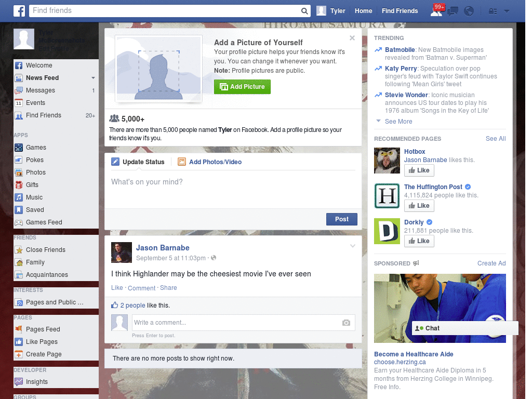This screenshot has height=399, width=532.
Task: Click the Close Friends star icon
Action: [x=19, y=250]
